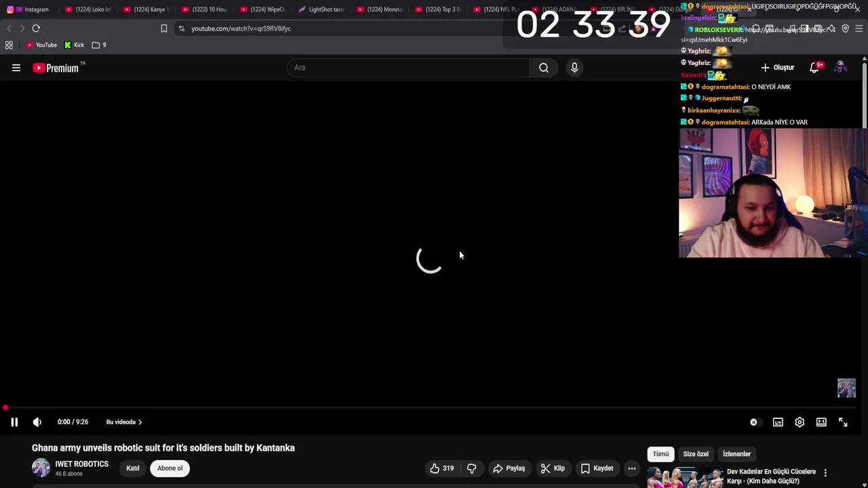Open the YouTube bookmark
Screen dimensions: 868x488
click(42, 45)
